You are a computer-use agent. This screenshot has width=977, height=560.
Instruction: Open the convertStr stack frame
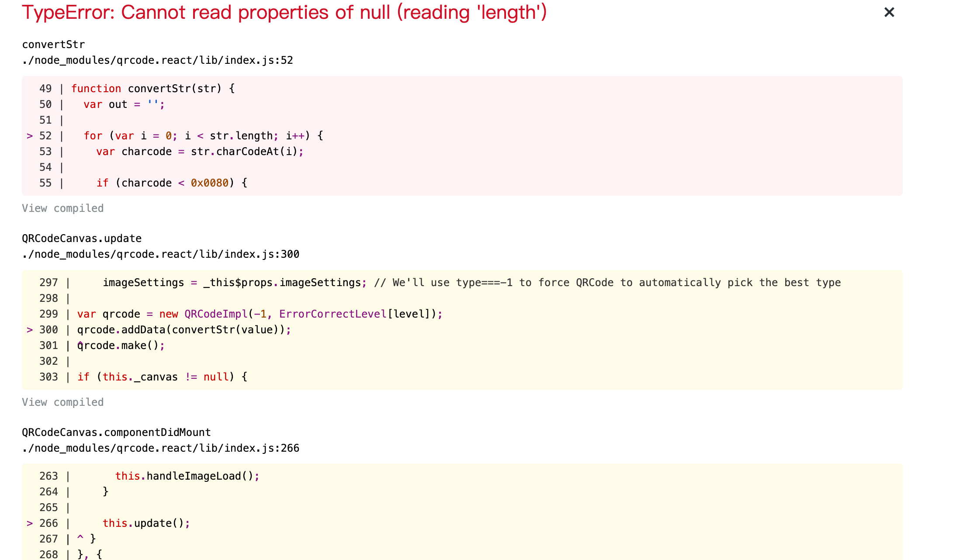point(53,44)
